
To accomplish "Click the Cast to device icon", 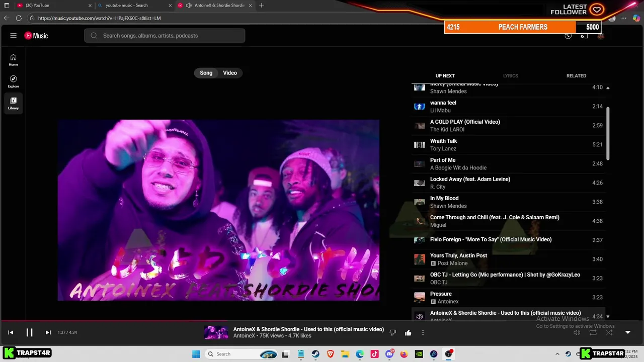I will pos(584,36).
